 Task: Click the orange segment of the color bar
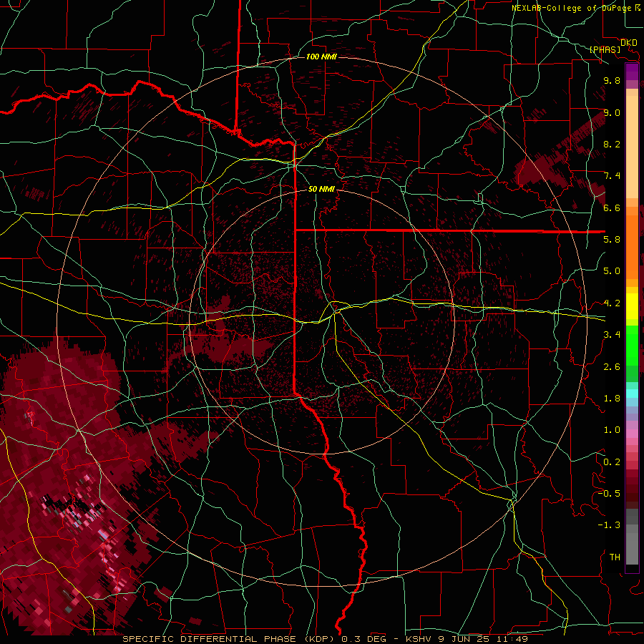(x=632, y=246)
